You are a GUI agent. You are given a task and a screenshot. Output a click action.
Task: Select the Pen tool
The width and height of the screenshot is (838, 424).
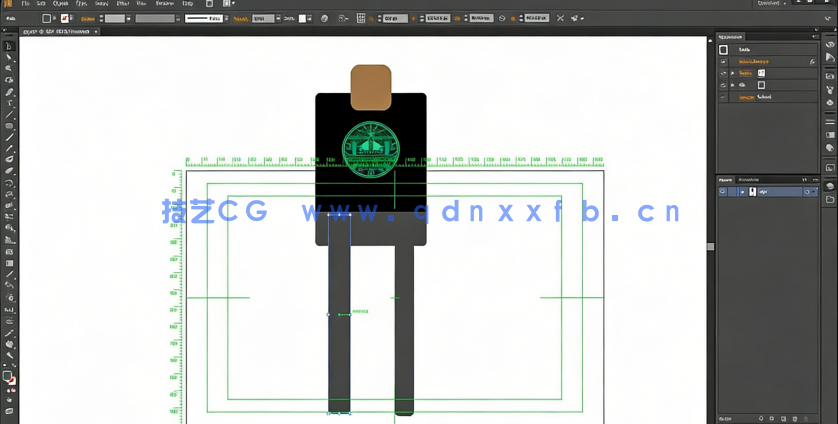(x=9, y=92)
